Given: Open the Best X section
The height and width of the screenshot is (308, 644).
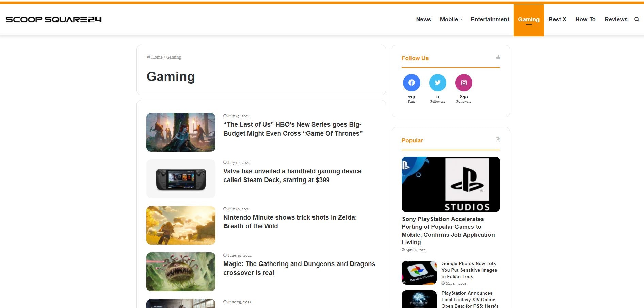Looking at the screenshot, I should pyautogui.click(x=557, y=19).
